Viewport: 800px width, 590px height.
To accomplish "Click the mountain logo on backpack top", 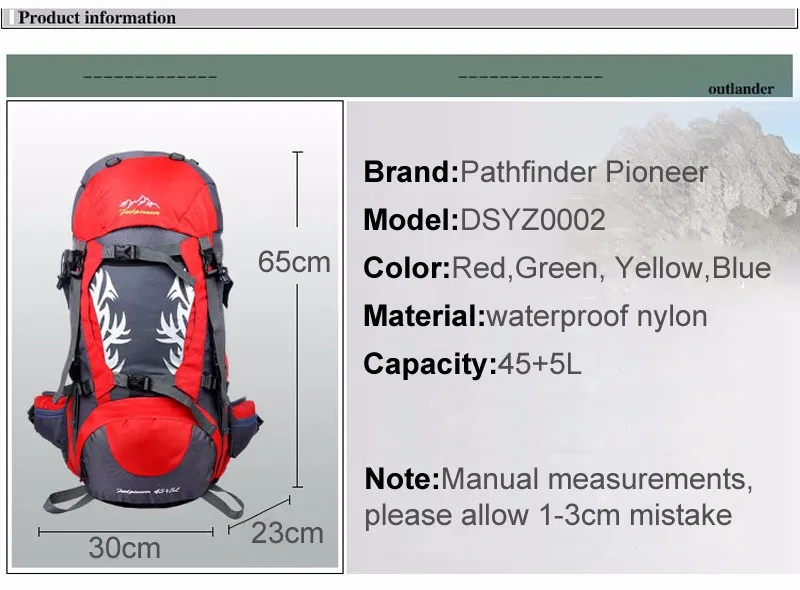I will click(139, 205).
